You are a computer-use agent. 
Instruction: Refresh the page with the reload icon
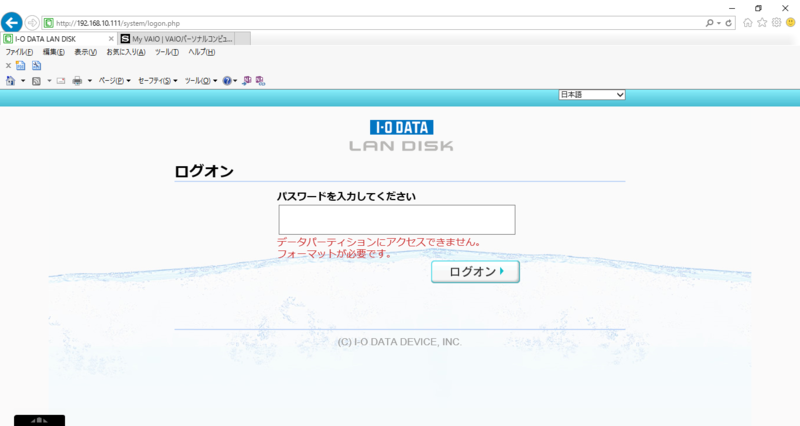(x=729, y=23)
